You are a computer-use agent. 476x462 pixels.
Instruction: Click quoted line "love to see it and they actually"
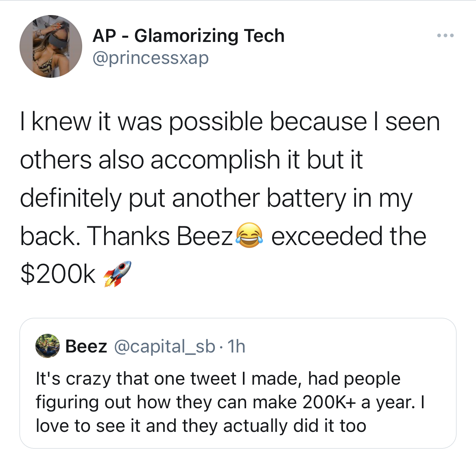201,425
